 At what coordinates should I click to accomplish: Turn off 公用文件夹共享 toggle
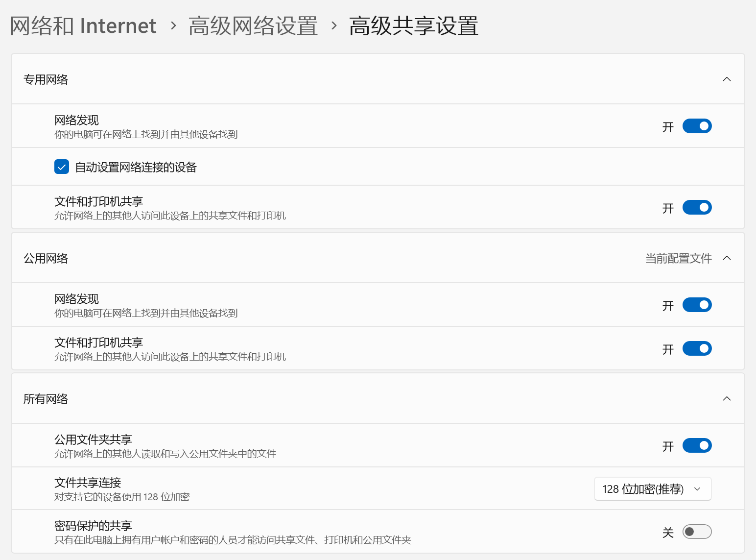coord(697,446)
